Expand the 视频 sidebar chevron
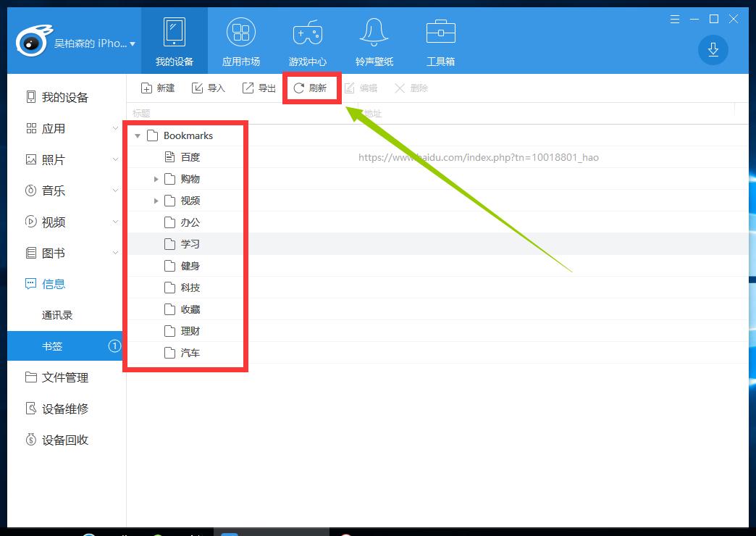Screen dimensions: 756x536 [115, 222]
